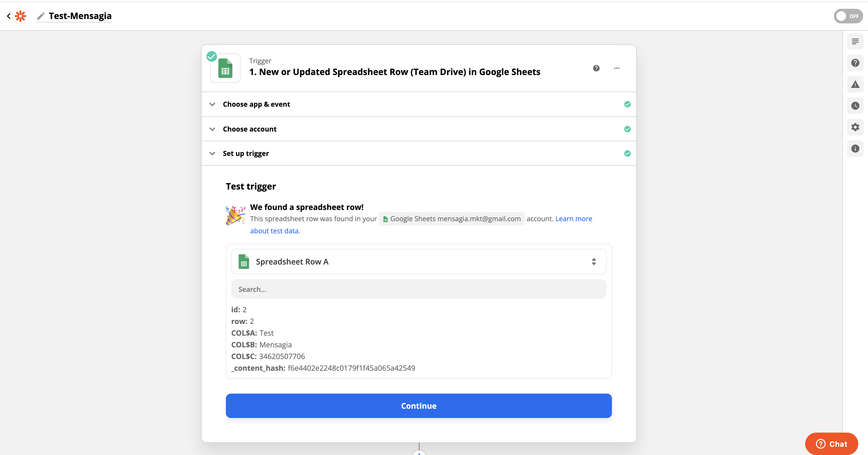Open the info circle sidebar icon
The height and width of the screenshot is (455, 868).
tap(855, 149)
